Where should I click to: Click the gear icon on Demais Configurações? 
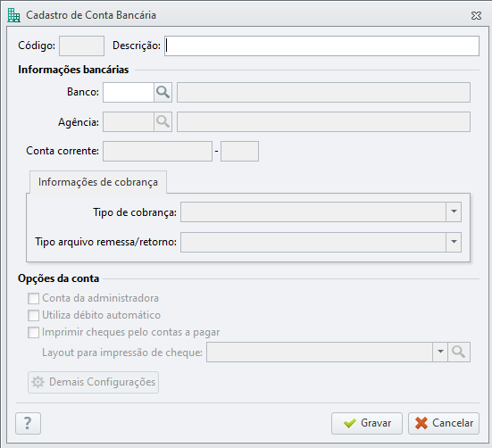[x=38, y=382]
